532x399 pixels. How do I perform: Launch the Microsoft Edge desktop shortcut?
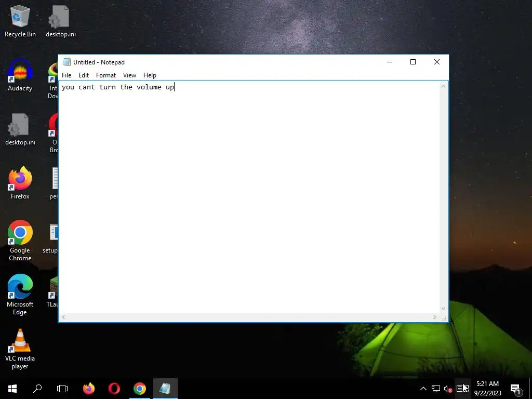click(20, 295)
